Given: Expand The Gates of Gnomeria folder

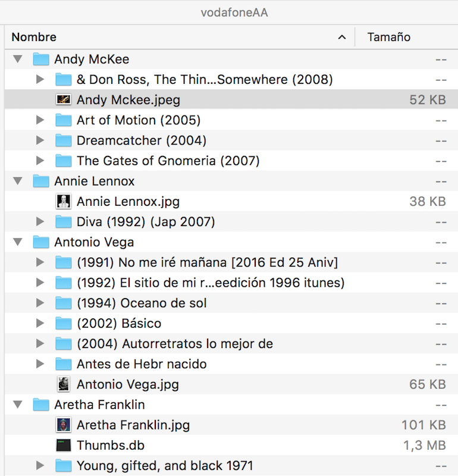Looking at the screenshot, I should click(40, 161).
